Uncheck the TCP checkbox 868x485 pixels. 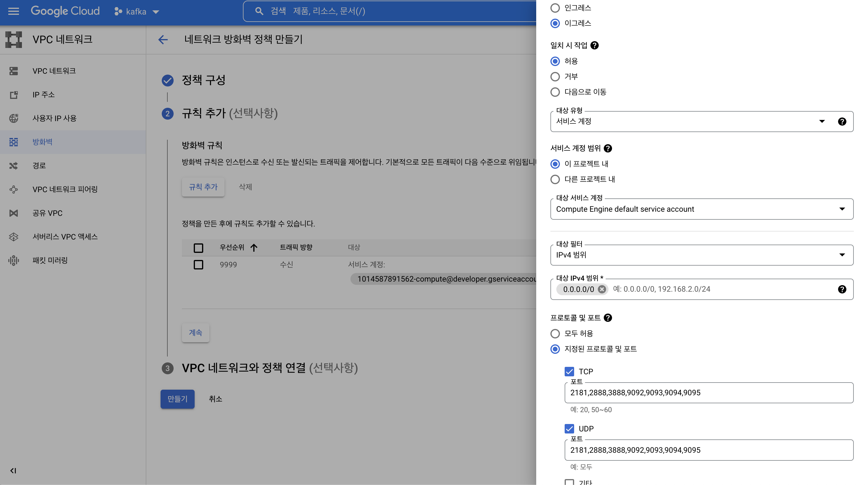pyautogui.click(x=569, y=372)
